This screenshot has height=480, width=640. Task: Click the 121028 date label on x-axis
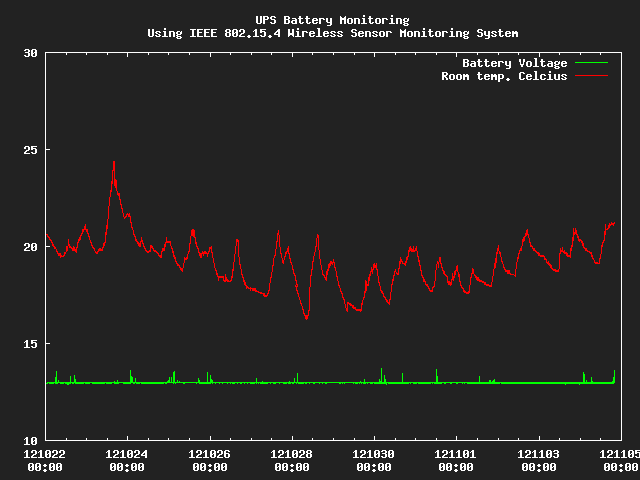coord(292,454)
